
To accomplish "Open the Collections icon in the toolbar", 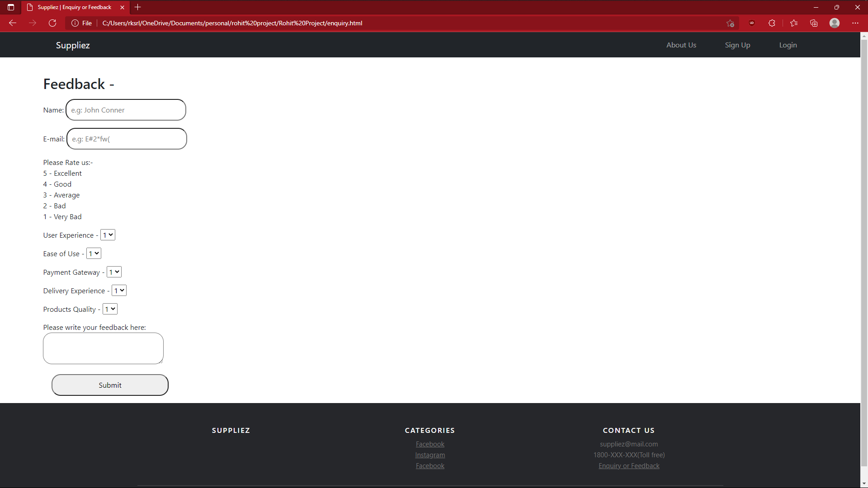I will coord(814,23).
